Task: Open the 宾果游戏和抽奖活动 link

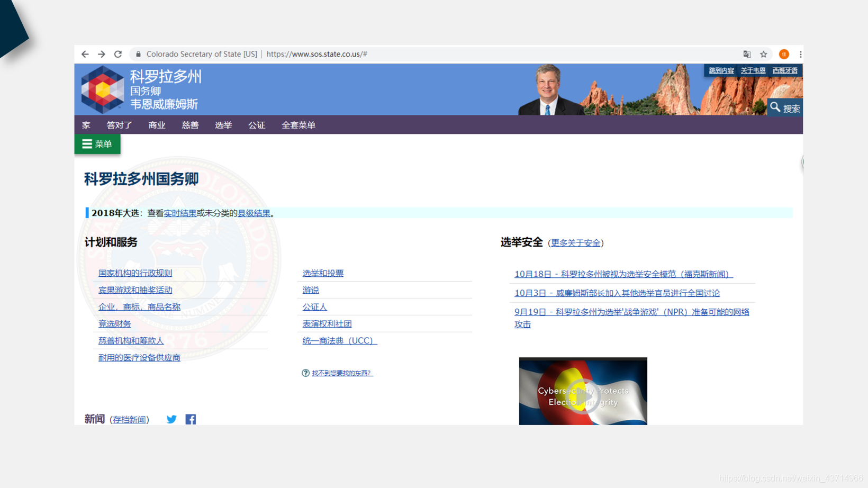Action: point(135,290)
